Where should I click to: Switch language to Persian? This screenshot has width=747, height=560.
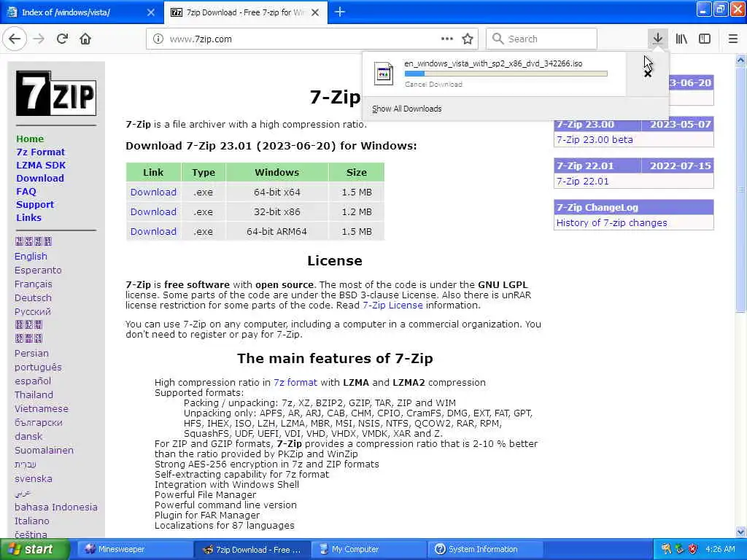(31, 354)
